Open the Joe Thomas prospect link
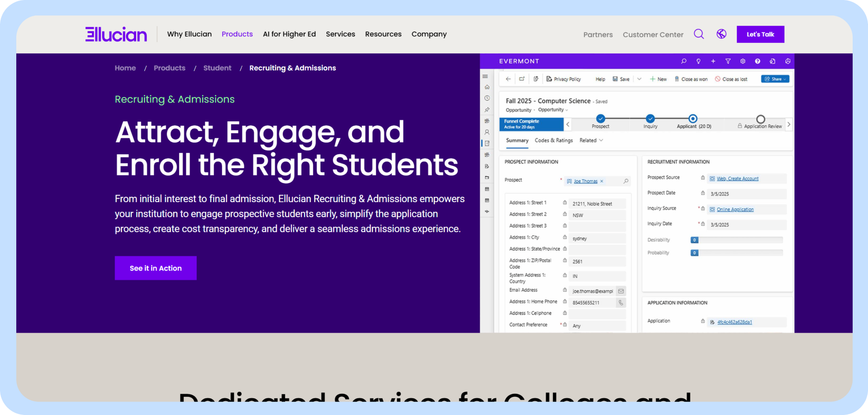The height and width of the screenshot is (415, 868). pos(585,181)
